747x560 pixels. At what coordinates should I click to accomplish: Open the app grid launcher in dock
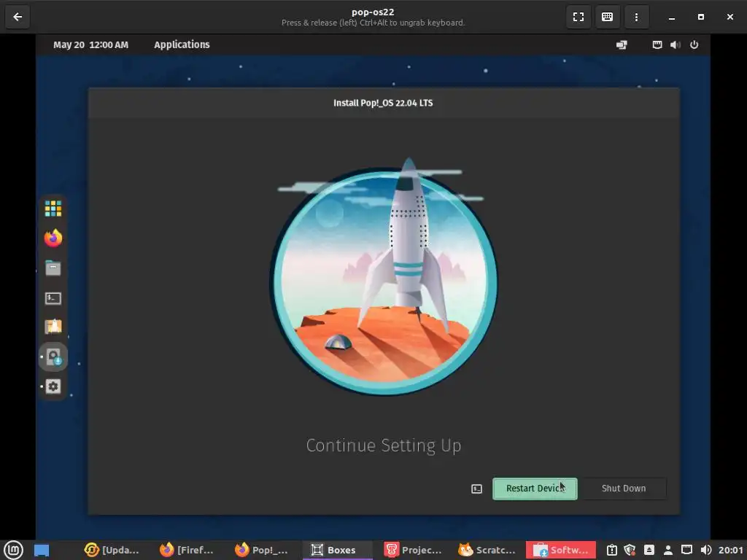tap(53, 209)
